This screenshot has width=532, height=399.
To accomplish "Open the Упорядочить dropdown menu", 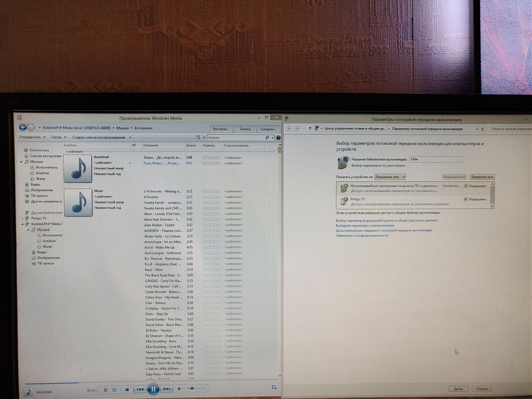I will pos(32,137).
